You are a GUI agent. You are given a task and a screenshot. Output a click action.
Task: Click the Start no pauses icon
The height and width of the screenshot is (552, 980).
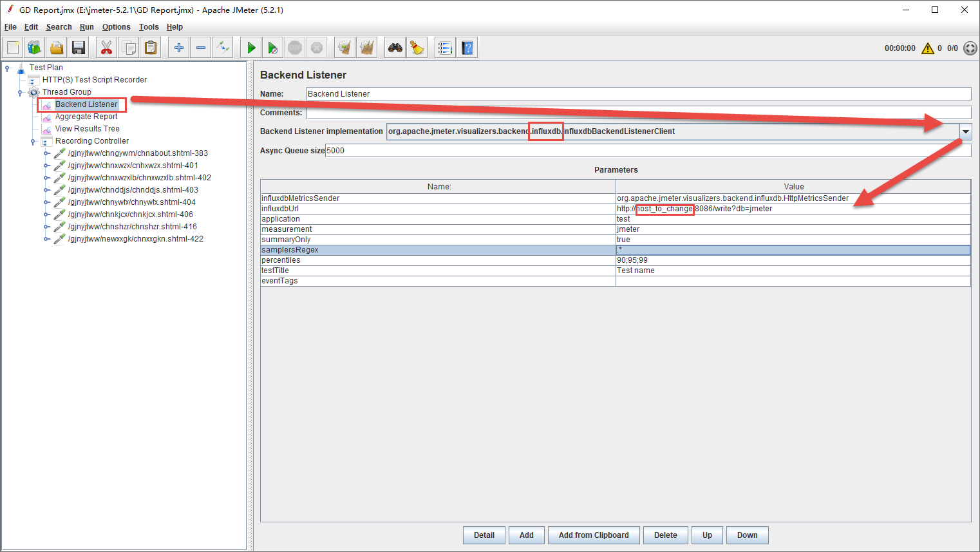click(x=273, y=48)
